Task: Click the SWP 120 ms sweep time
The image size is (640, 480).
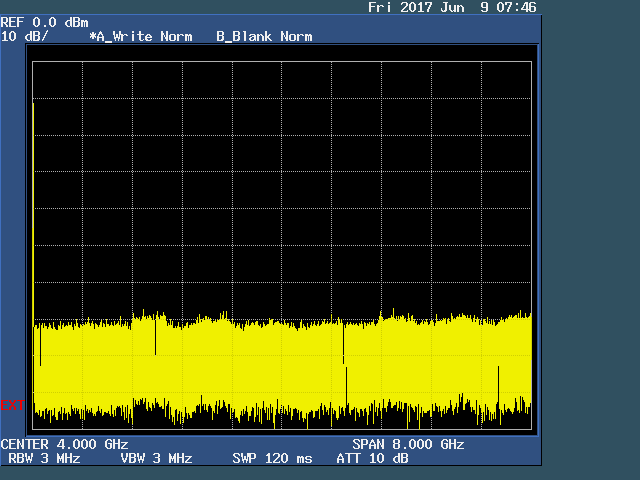Action: coord(272,458)
